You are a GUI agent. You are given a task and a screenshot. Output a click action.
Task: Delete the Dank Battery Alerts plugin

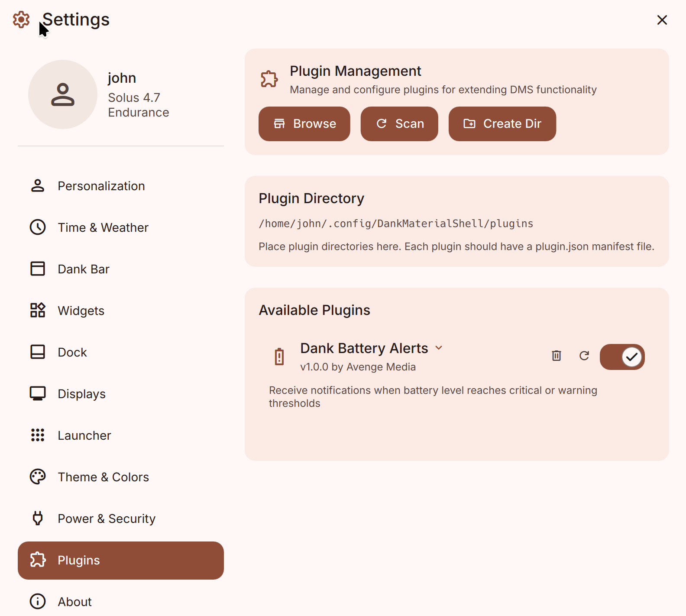(x=557, y=356)
